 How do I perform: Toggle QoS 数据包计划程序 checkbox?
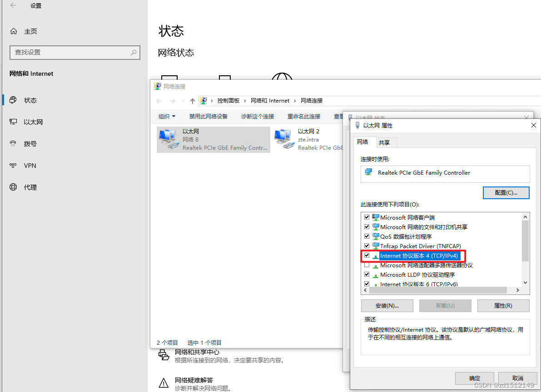coord(367,236)
